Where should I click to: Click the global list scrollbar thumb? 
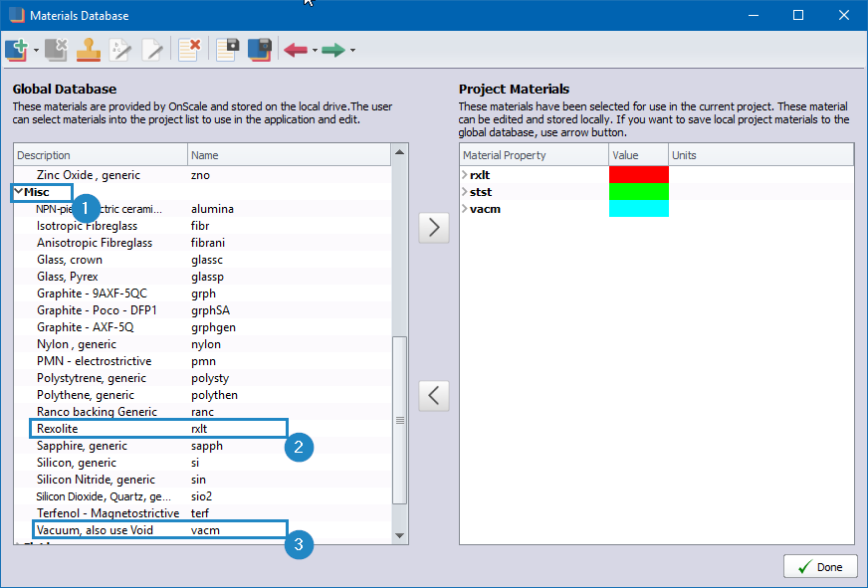(400, 421)
